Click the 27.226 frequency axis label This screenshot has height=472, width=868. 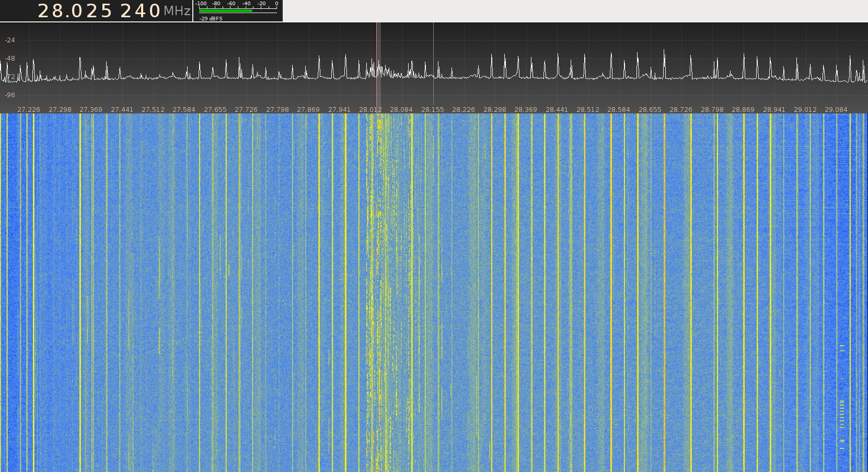coord(29,110)
